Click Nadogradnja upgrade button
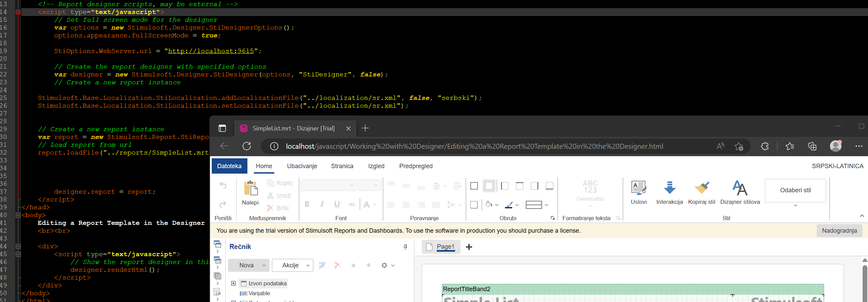This screenshot has height=302, width=868. click(839, 231)
